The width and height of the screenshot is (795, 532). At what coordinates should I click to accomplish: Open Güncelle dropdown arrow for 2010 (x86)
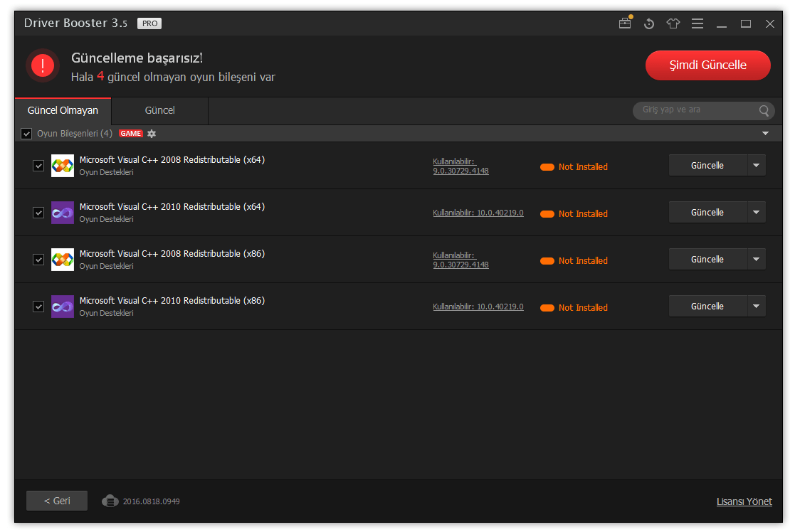(x=757, y=306)
